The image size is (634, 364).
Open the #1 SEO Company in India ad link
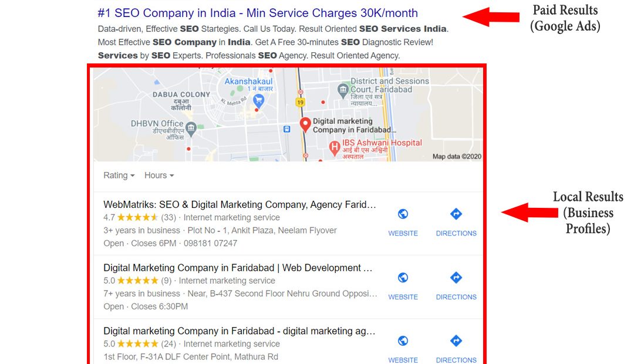(258, 13)
